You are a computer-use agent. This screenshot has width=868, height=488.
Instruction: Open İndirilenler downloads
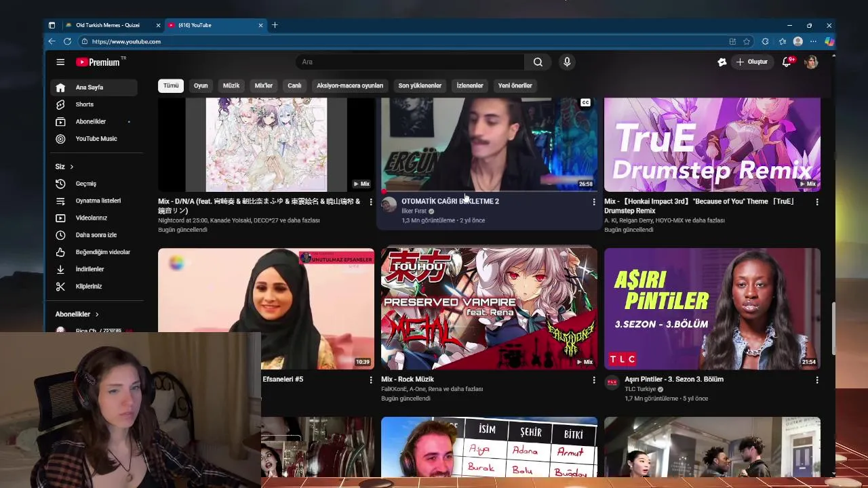(94, 269)
